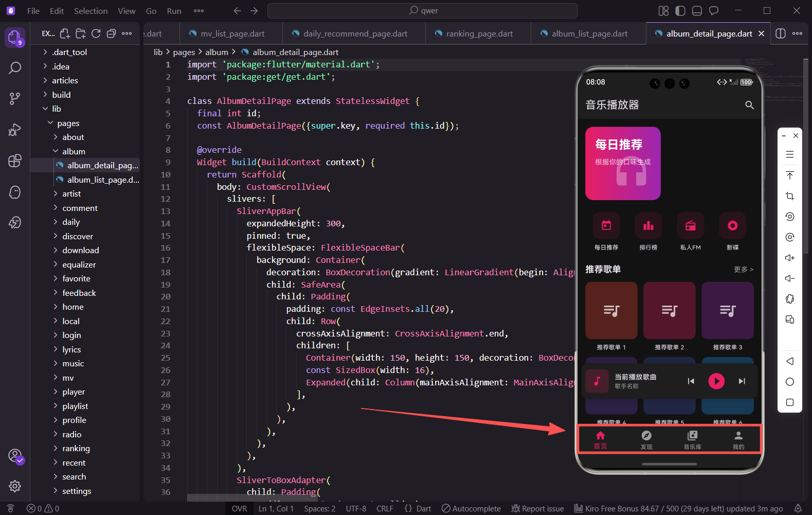This screenshot has height=515, width=812.
Task: Switch to 音乐库 tab in bottom navigation
Action: pos(693,440)
